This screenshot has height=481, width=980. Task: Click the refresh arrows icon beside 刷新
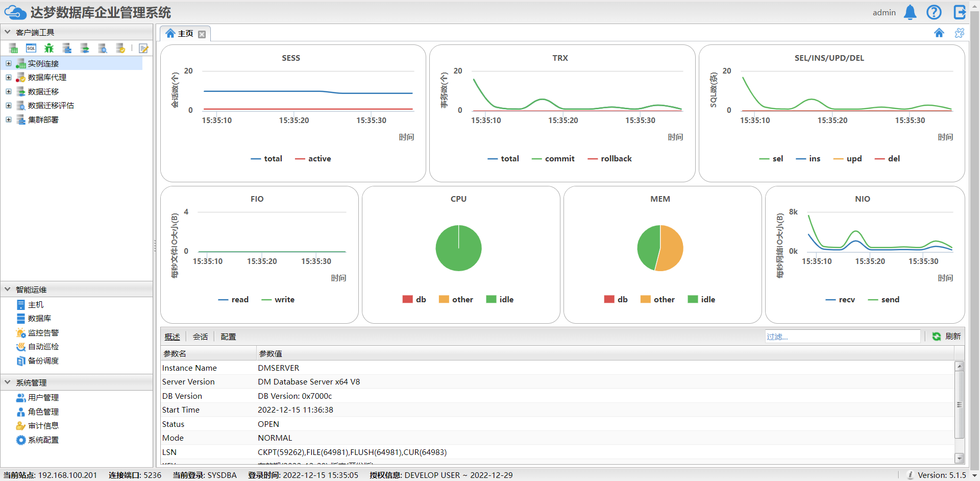937,336
